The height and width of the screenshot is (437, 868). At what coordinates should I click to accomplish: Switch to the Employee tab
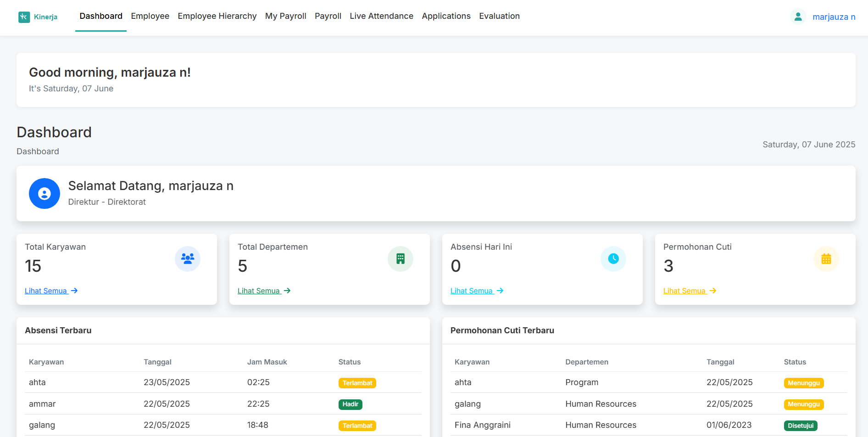click(150, 16)
